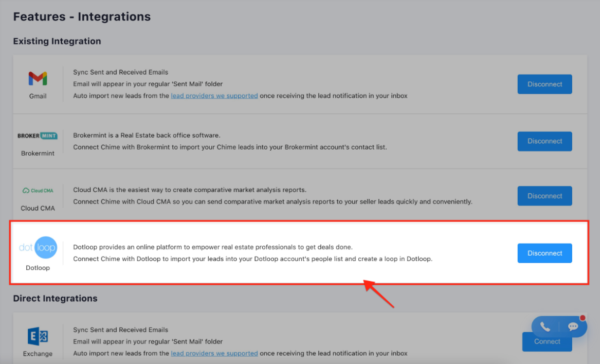
Task: Click the 'Gmail' text label under the logo
Action: coord(38,96)
